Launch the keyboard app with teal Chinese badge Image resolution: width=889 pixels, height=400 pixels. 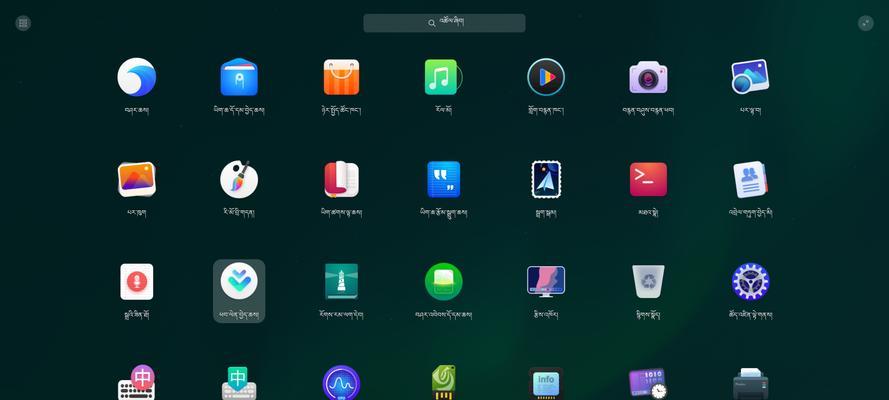(x=239, y=383)
